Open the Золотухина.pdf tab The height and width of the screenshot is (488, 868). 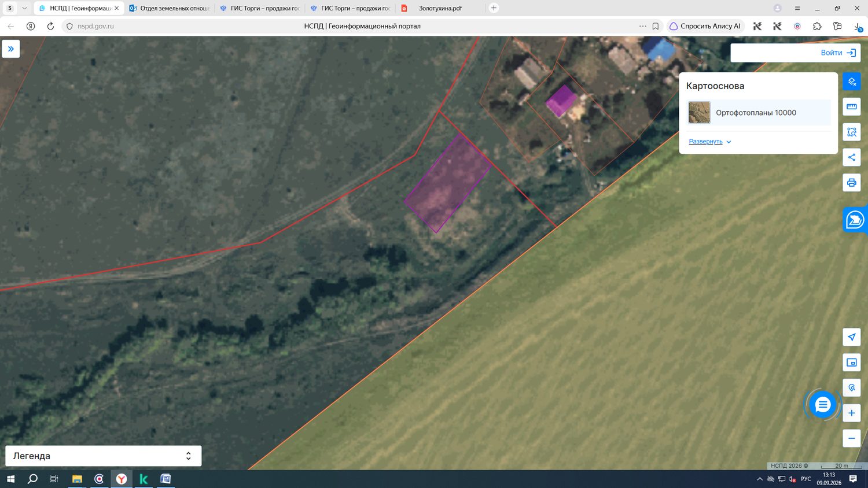[440, 8]
